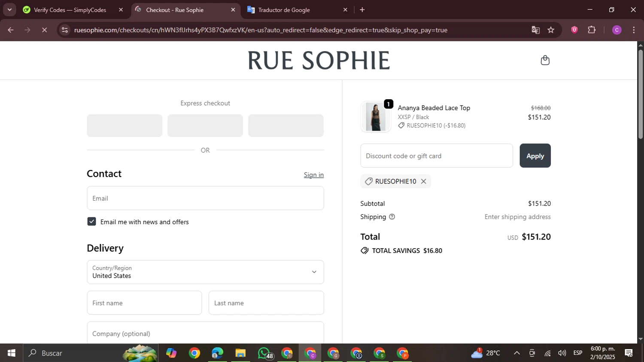Screen dimensions: 644x362
Task: Go back to the previous page
Action: click(11, 30)
